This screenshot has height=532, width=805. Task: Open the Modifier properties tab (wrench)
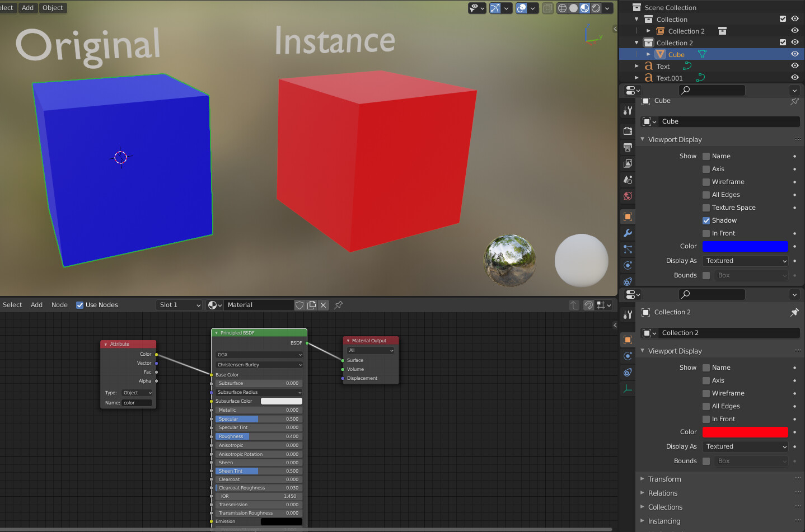628,233
